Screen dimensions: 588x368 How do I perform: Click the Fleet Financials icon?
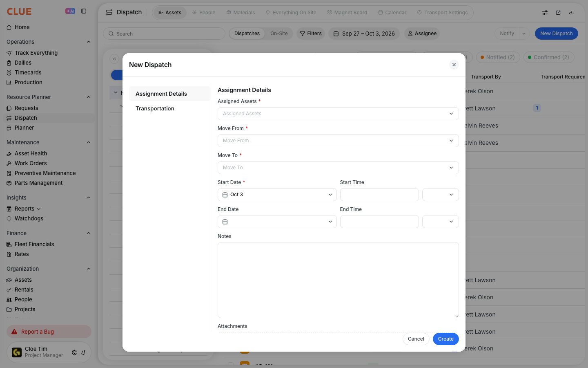[9, 245]
